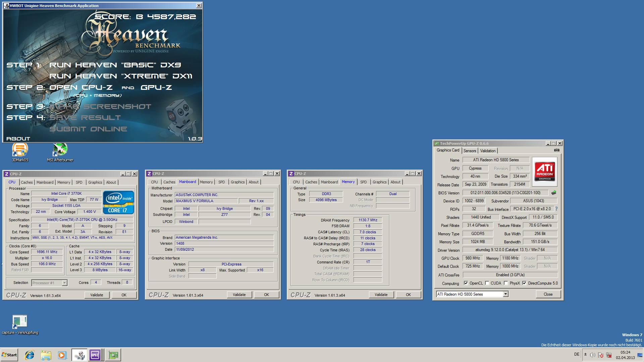Click the CPU-Z title icon of Mainboard window

(x=149, y=174)
